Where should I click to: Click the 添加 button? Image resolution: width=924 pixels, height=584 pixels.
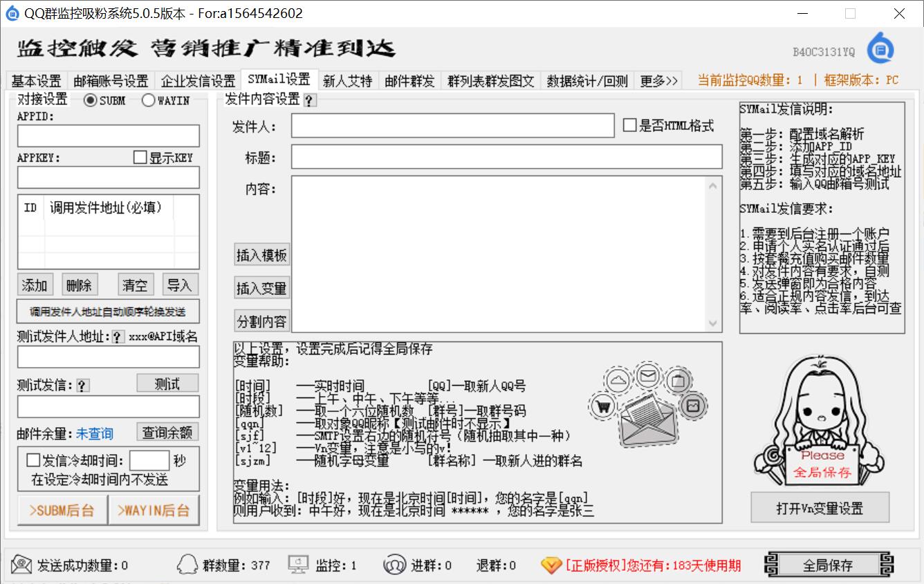click(35, 285)
